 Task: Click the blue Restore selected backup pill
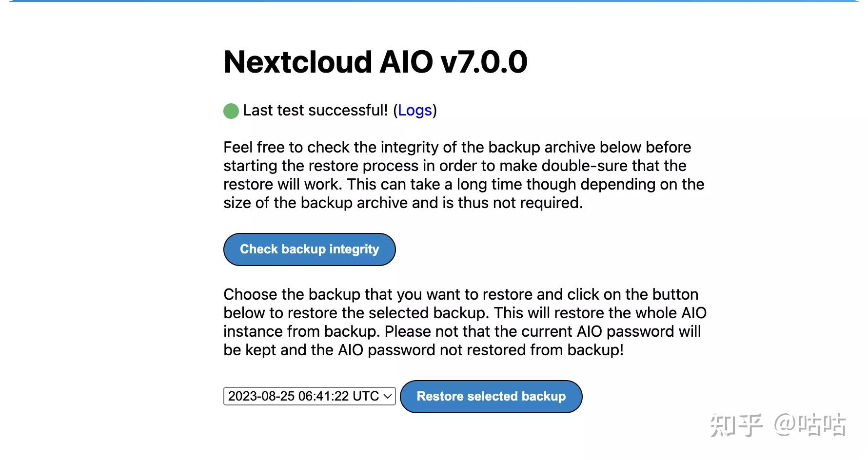491,396
